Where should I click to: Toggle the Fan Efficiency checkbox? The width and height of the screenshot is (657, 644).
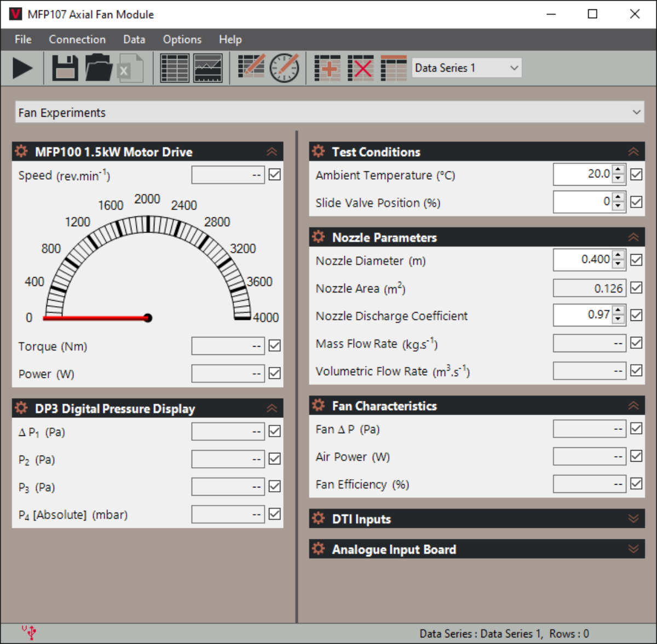pos(636,484)
